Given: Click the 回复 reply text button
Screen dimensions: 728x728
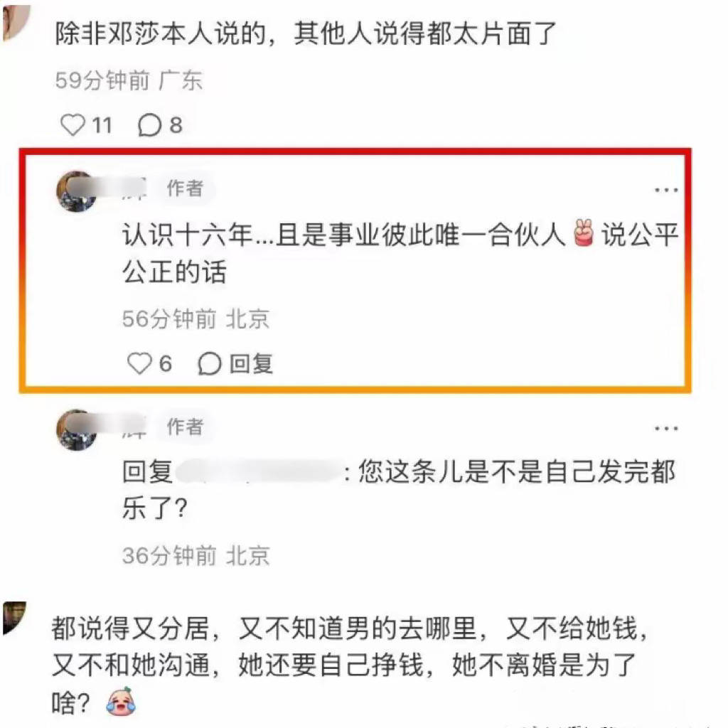Looking at the screenshot, I should (251, 363).
